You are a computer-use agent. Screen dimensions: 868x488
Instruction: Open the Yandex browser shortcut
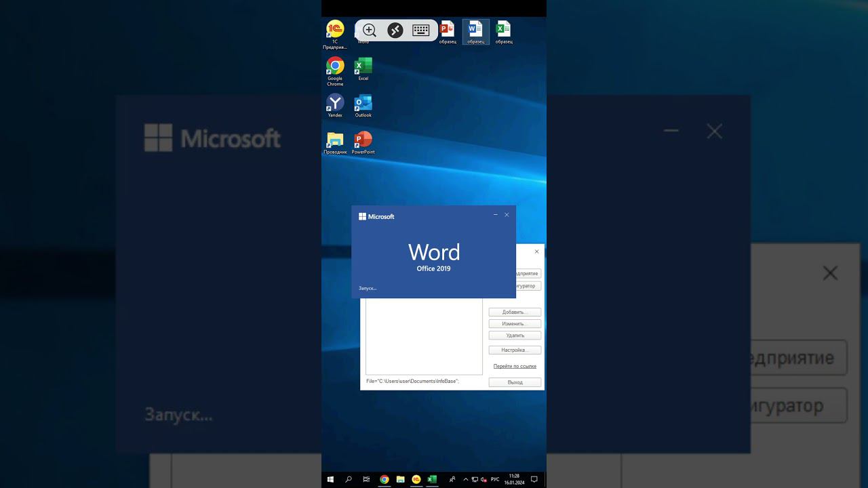335,106
